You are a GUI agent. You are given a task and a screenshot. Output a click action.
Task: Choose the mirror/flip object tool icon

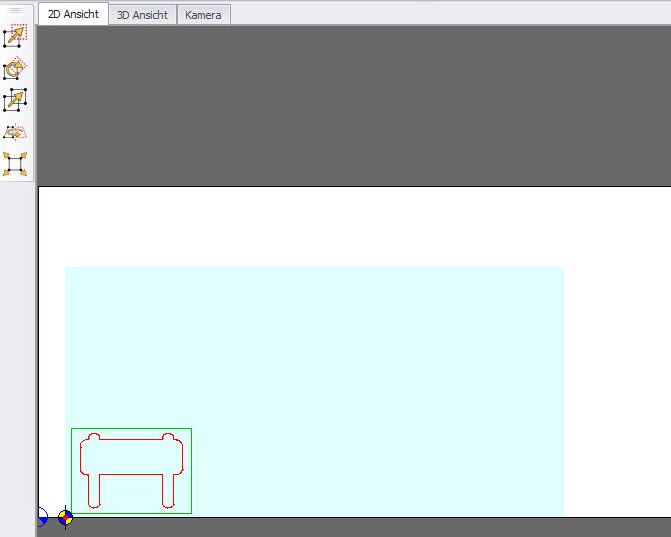click(15, 132)
